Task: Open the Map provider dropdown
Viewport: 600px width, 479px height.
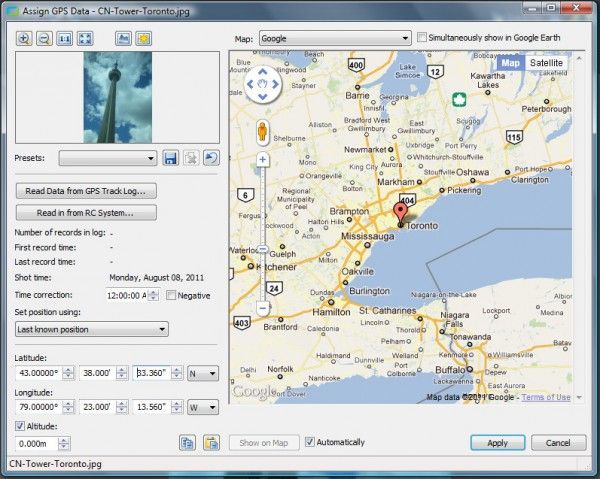Action: point(335,38)
